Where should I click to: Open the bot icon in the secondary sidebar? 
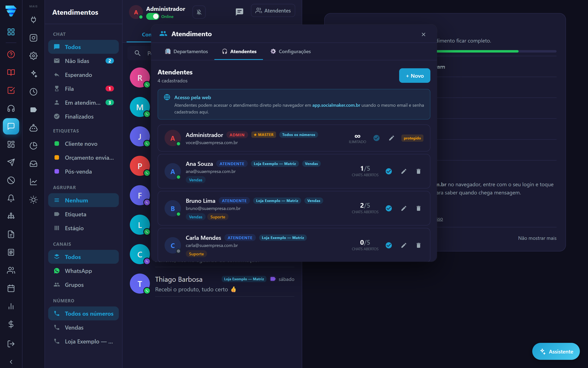(33, 128)
